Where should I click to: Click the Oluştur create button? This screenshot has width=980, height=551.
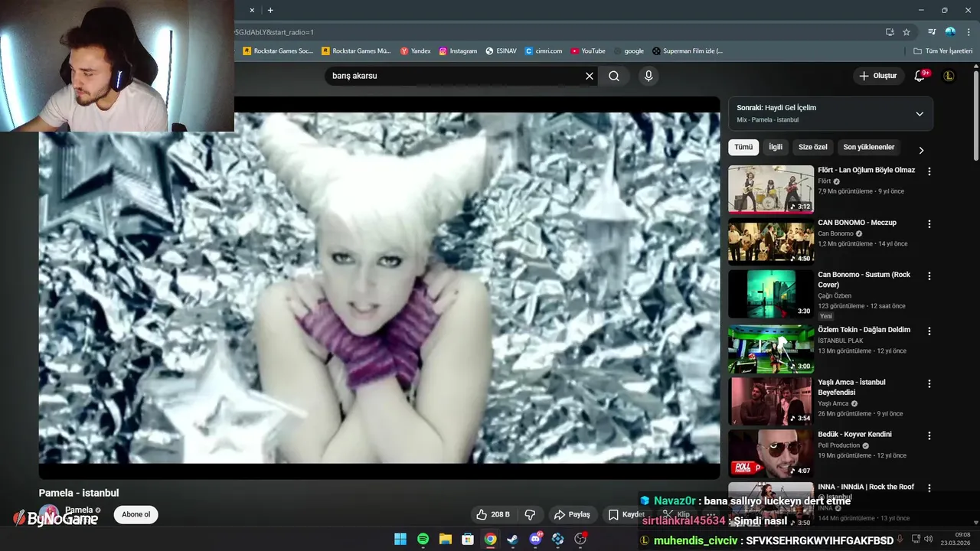coord(877,76)
